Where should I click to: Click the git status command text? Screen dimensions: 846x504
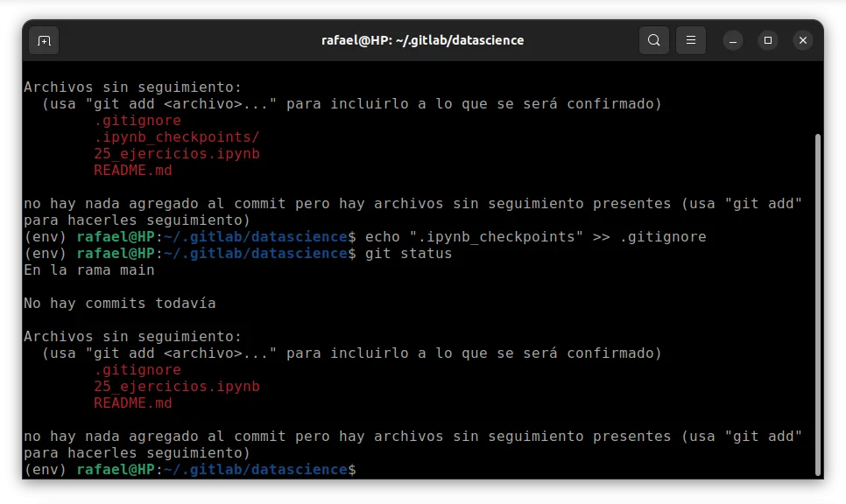pyautogui.click(x=408, y=254)
